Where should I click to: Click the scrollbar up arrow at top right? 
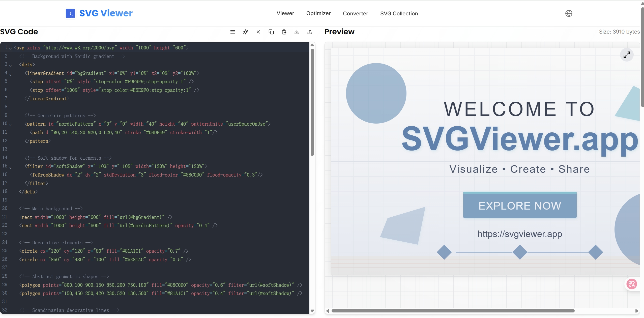pos(642,3)
